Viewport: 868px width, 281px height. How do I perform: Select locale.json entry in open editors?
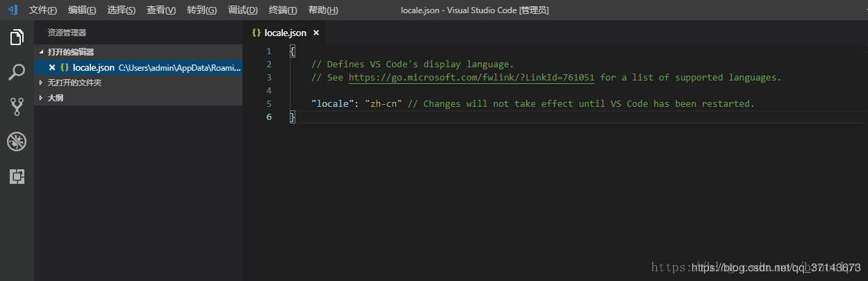click(x=138, y=67)
